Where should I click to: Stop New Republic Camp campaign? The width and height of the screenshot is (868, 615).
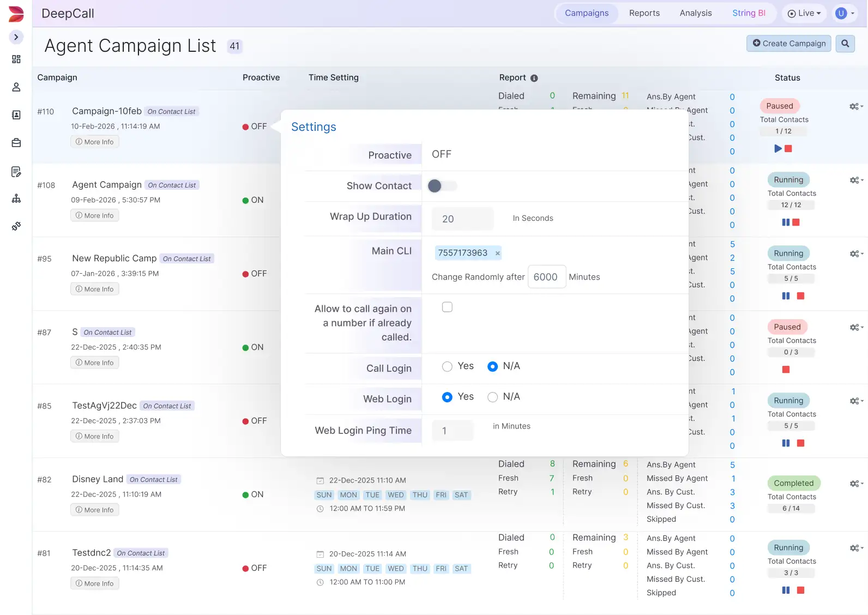800,296
